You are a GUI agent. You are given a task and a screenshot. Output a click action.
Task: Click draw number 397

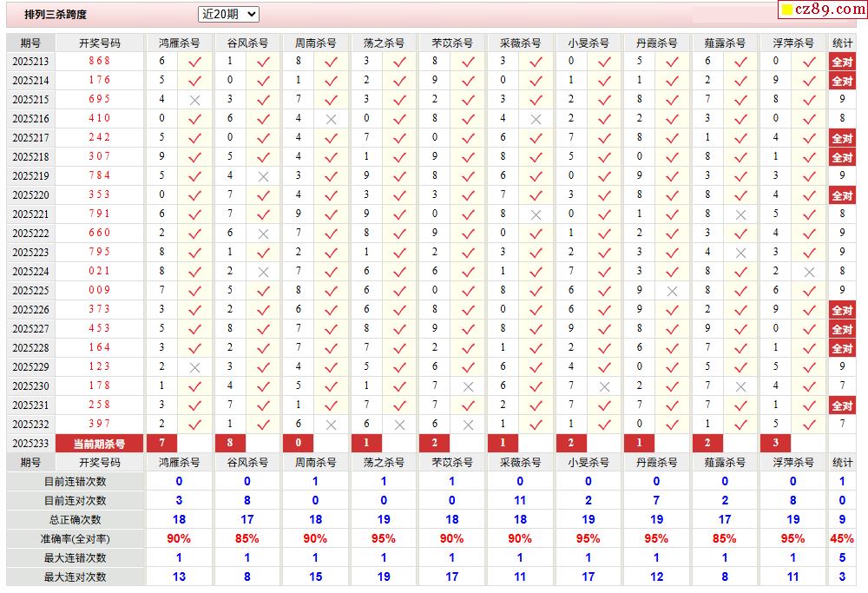[x=100, y=424]
